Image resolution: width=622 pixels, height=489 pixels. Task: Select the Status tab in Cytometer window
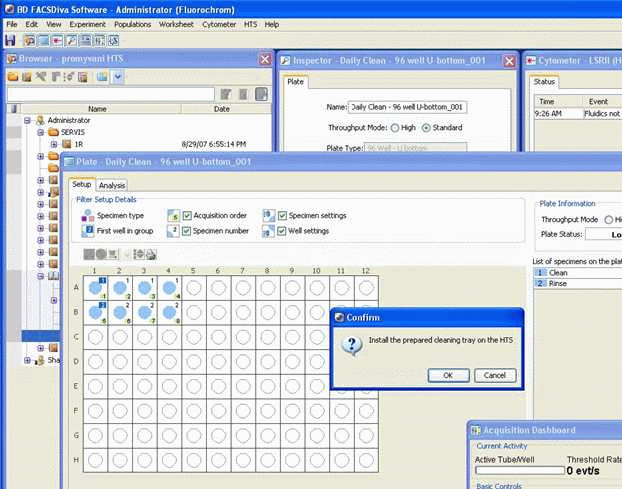[544, 82]
